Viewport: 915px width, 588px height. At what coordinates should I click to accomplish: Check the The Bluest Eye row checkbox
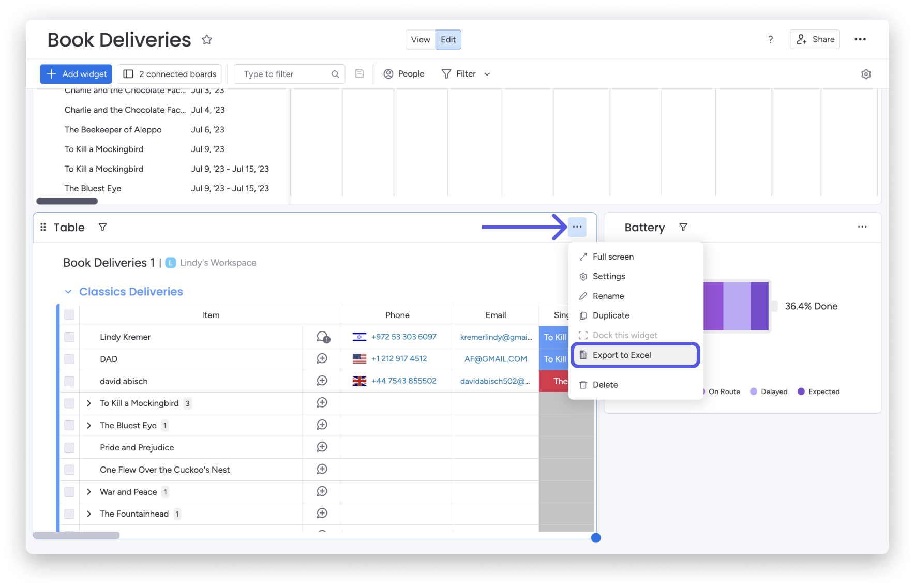tap(69, 425)
